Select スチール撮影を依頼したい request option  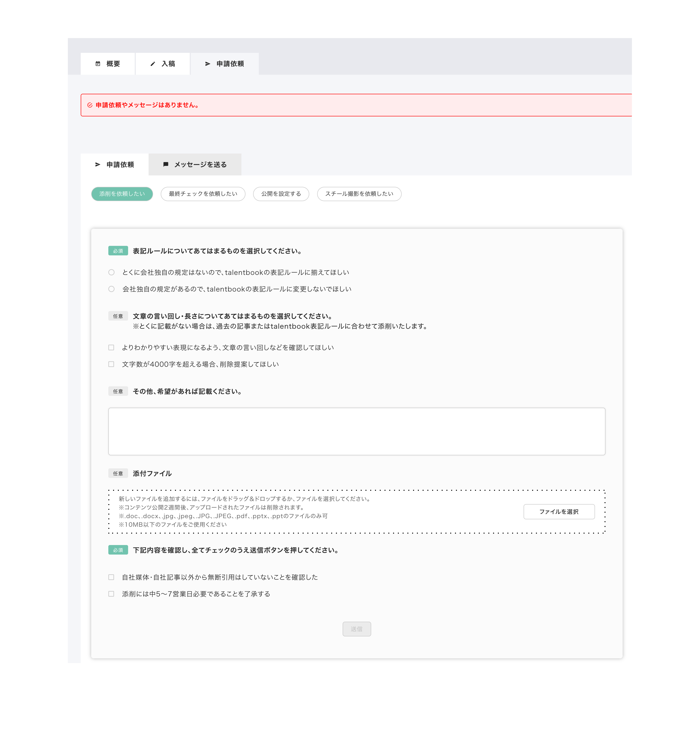(359, 194)
